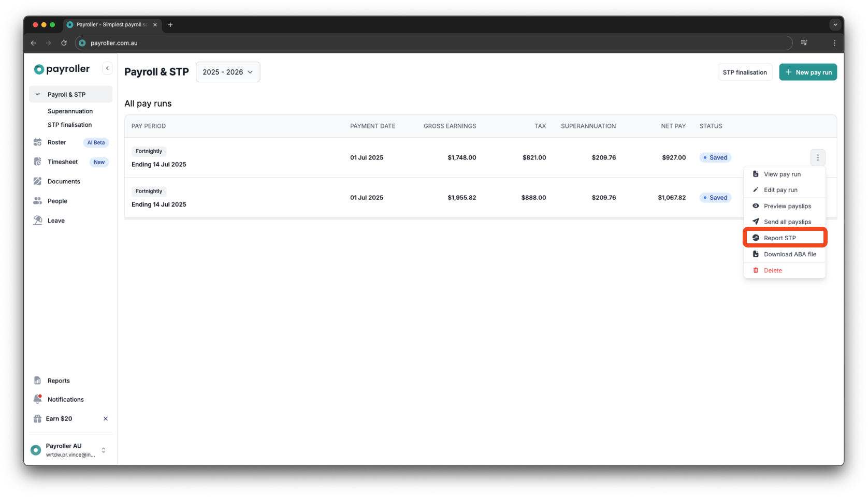Click the Payroller AU account avatar

click(36, 450)
